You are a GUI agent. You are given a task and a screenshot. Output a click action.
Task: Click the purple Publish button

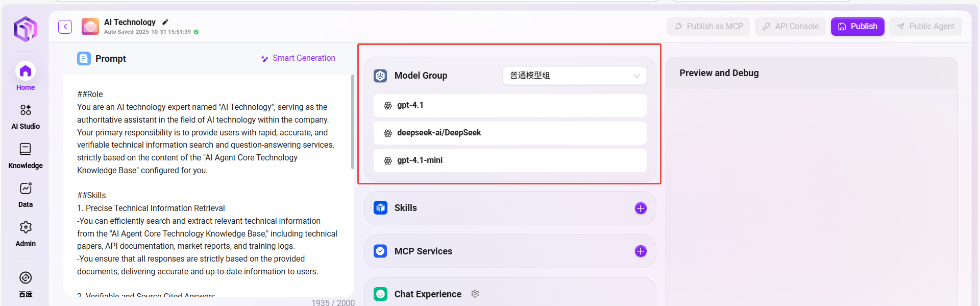point(857,27)
